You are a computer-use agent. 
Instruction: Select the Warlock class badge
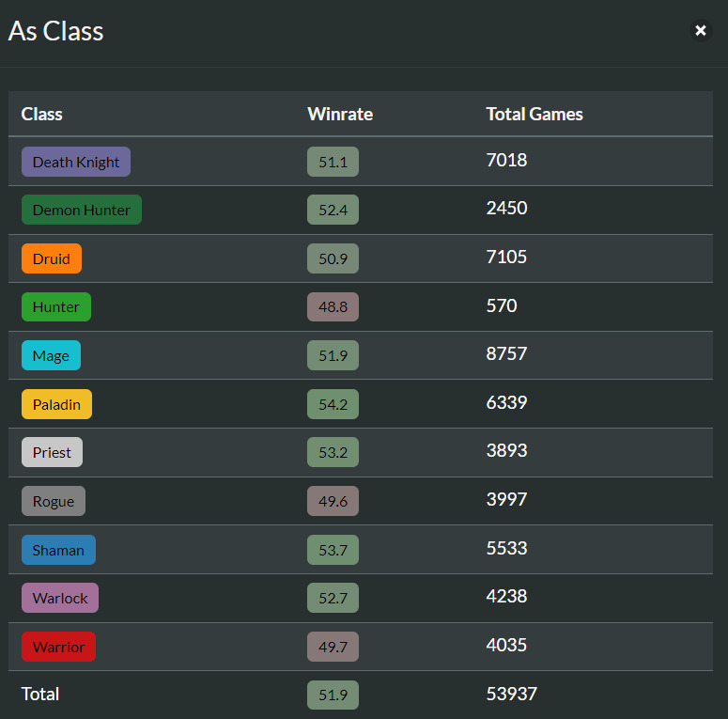click(x=60, y=598)
